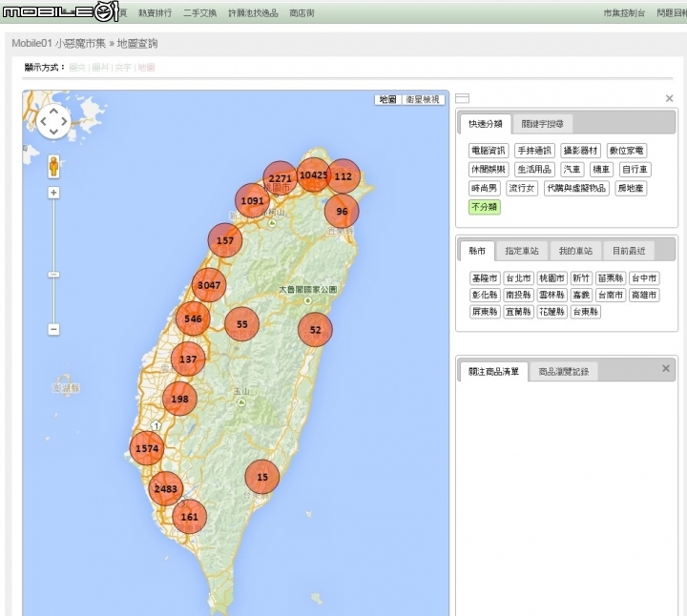Close the 關注商品清單 watchlist panel
Screen dimensions: 687x616
(666, 368)
